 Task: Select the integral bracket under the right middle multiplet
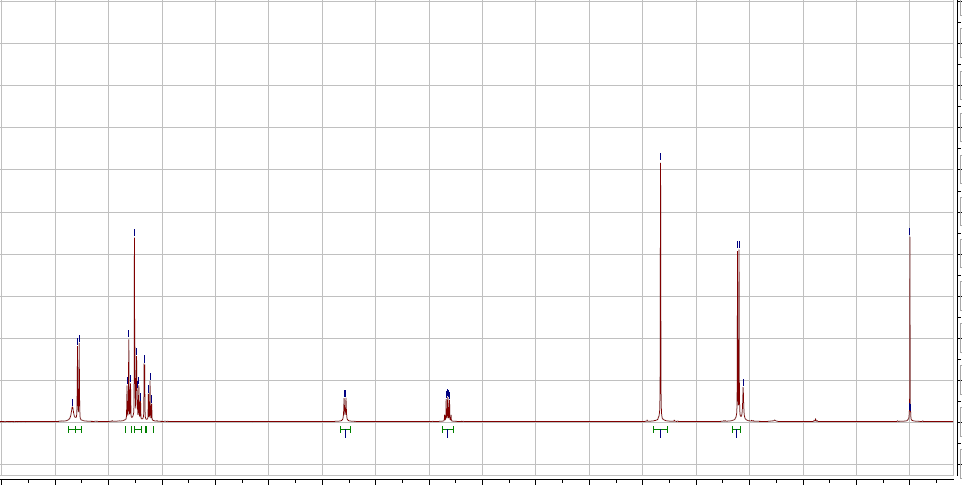click(x=448, y=430)
